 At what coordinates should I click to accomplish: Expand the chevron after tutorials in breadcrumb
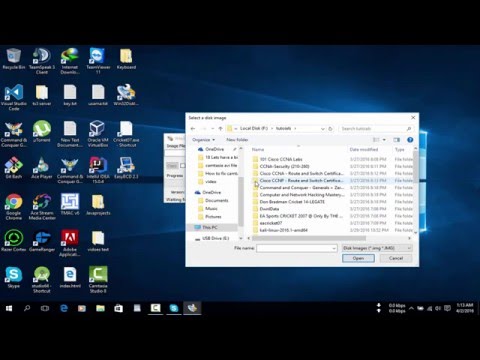[x=295, y=128]
